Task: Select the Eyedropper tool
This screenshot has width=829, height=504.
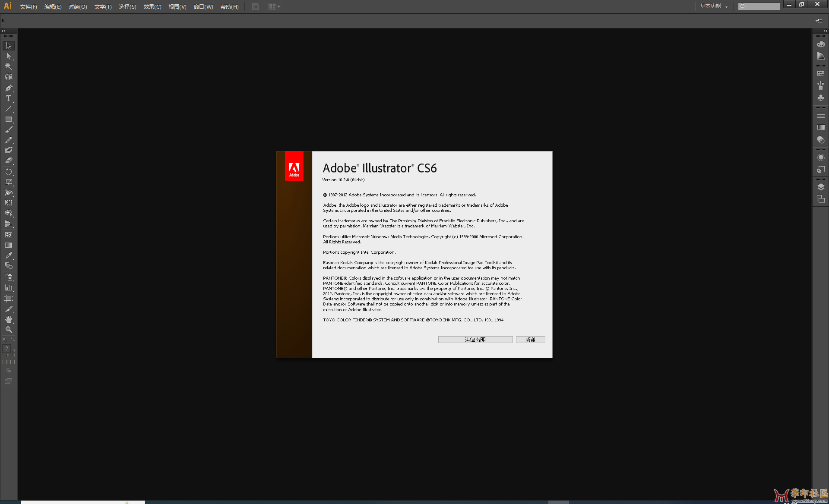Action: 8,255
